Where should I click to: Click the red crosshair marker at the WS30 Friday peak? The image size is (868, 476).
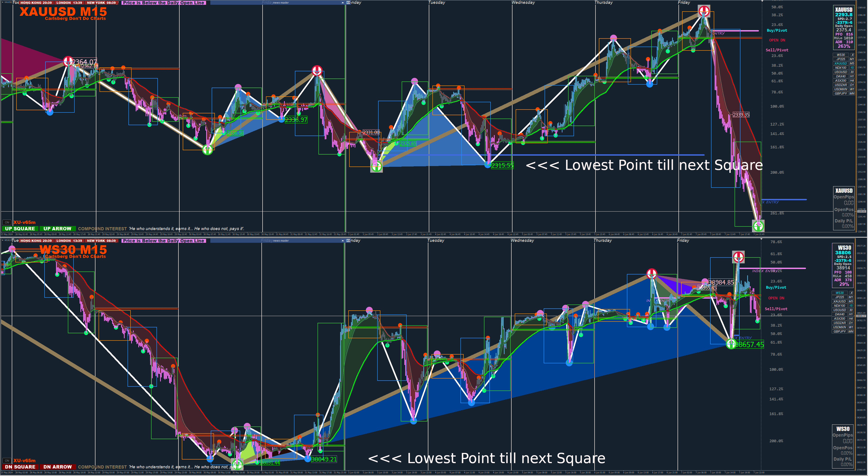click(x=738, y=257)
